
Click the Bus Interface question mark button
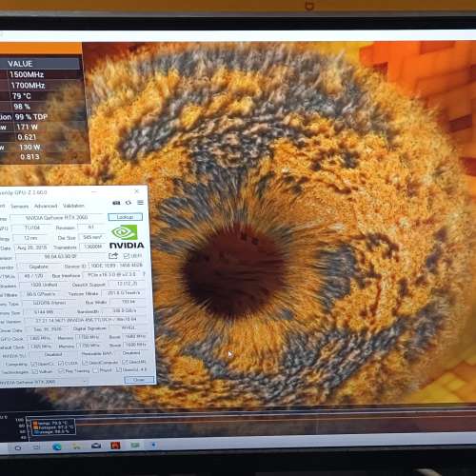click(x=144, y=273)
